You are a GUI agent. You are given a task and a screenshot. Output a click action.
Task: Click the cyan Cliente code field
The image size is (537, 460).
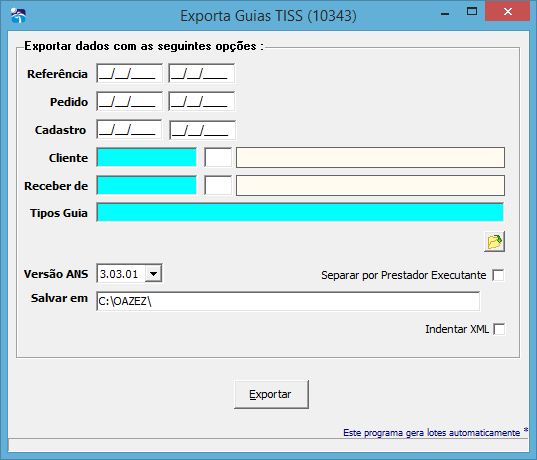[x=147, y=158]
